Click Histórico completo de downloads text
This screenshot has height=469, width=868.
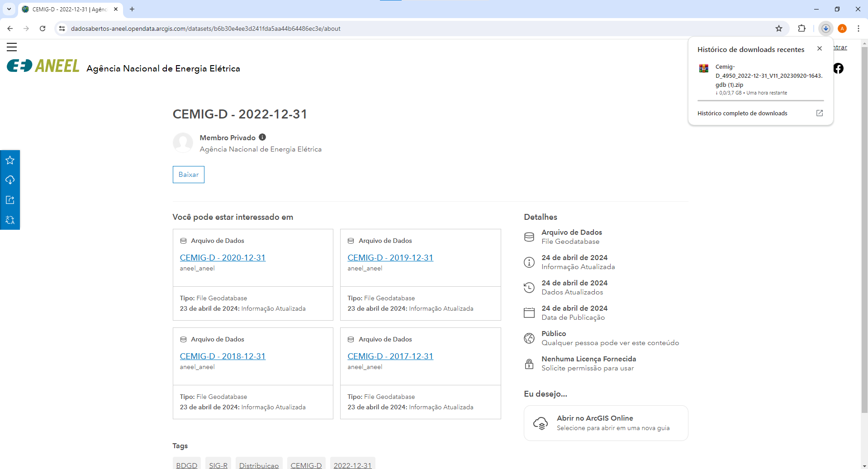click(742, 113)
